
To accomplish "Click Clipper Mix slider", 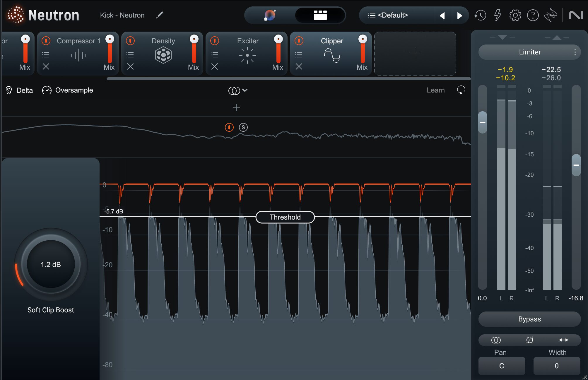I will [x=363, y=49].
